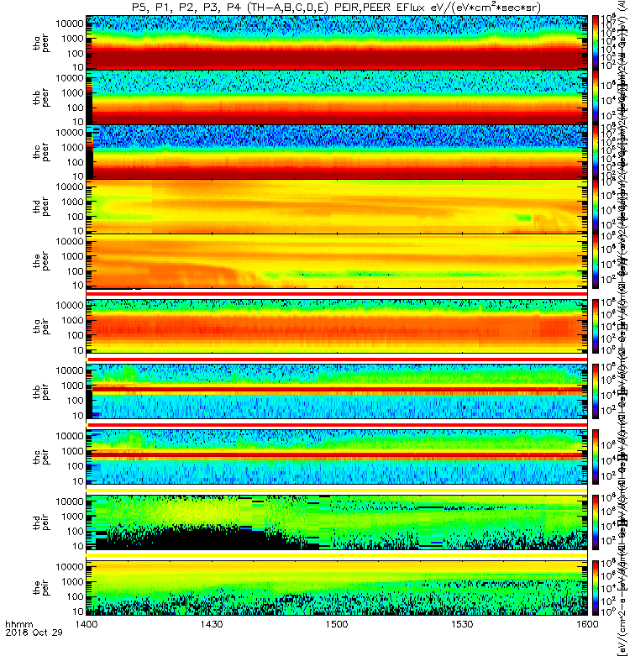630x672 pixels.
Task: Select the thb peir spectrogram panel
Action: point(337,391)
